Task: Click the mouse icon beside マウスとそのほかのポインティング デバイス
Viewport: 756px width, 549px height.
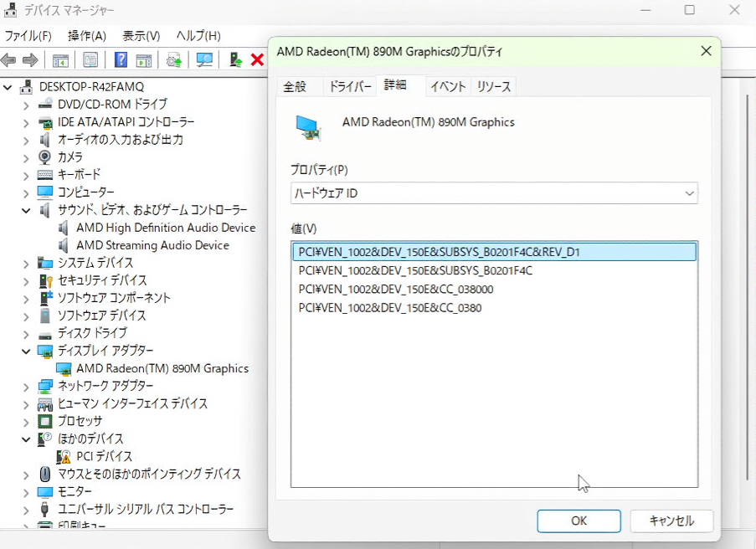Action: [x=45, y=474]
